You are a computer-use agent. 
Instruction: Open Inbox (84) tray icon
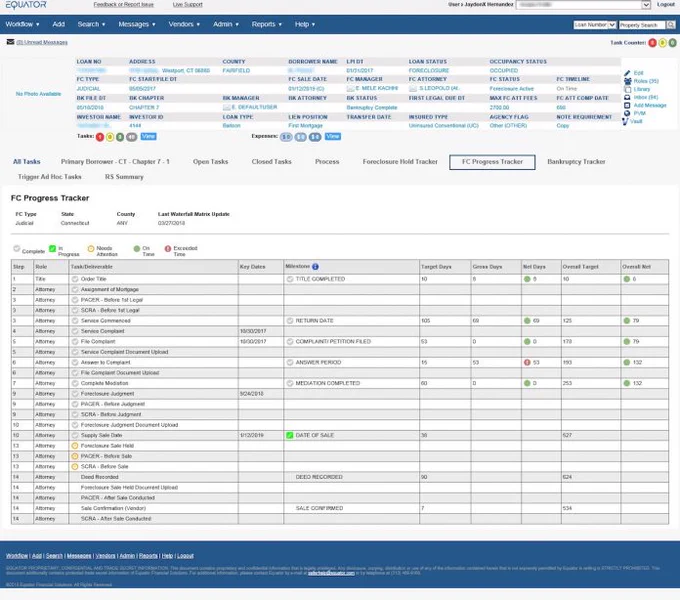coord(627,98)
